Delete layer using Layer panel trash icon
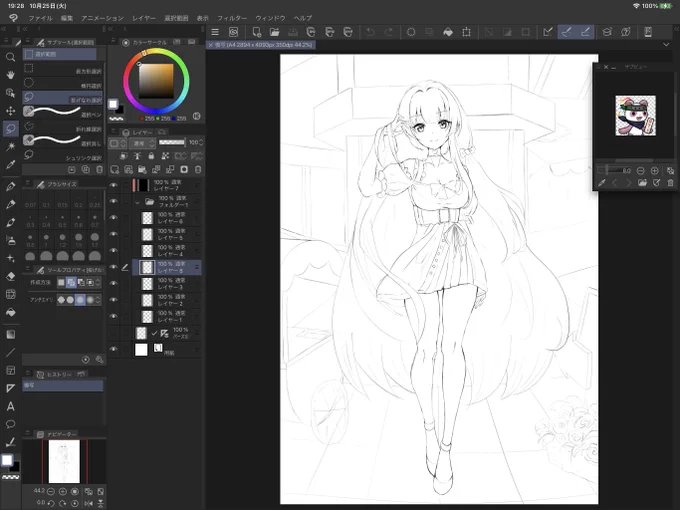Image resolution: width=680 pixels, height=510 pixels. point(198,170)
